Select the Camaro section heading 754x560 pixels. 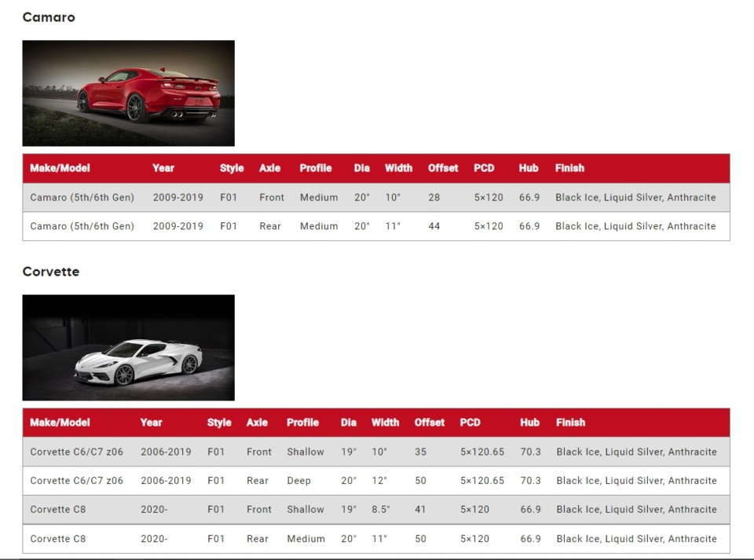click(49, 17)
